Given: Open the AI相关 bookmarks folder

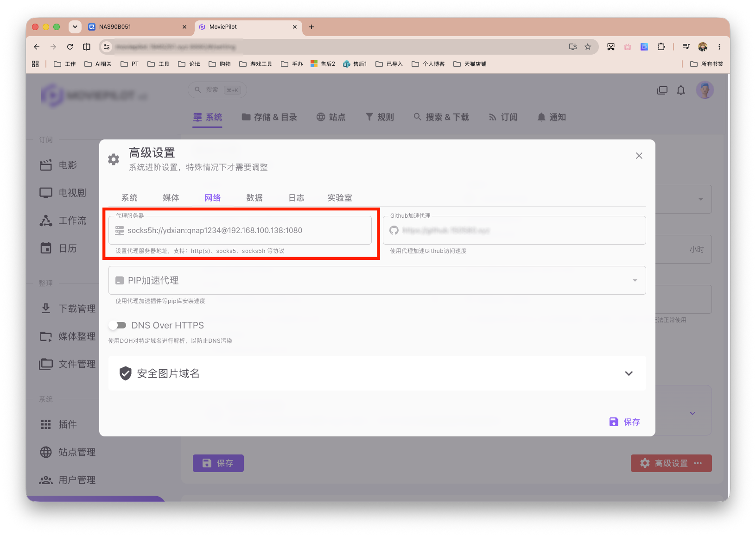Looking at the screenshot, I should 98,64.
